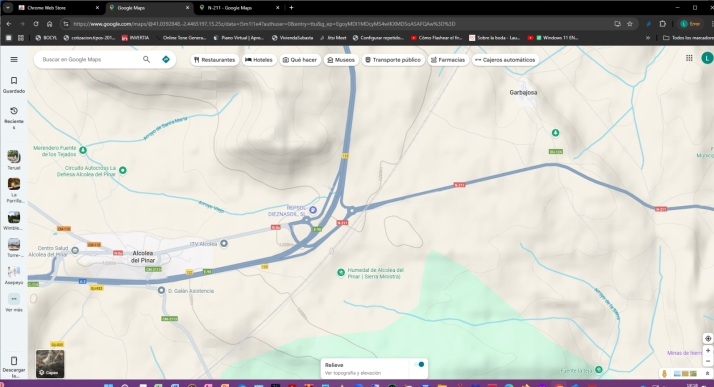Screen dimensions: 714x387
Task: Select the Cajeros automáticos chip
Action: tap(505, 60)
